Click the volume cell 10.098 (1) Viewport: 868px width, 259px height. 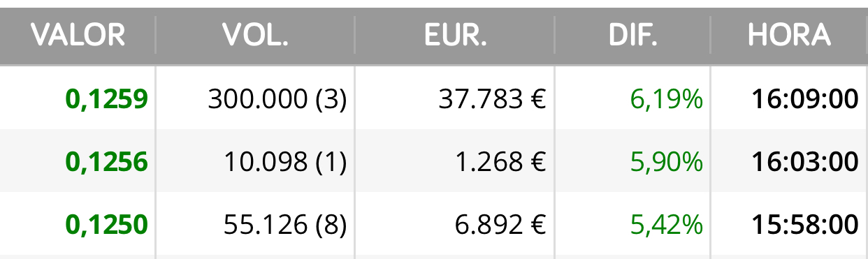[285, 163]
